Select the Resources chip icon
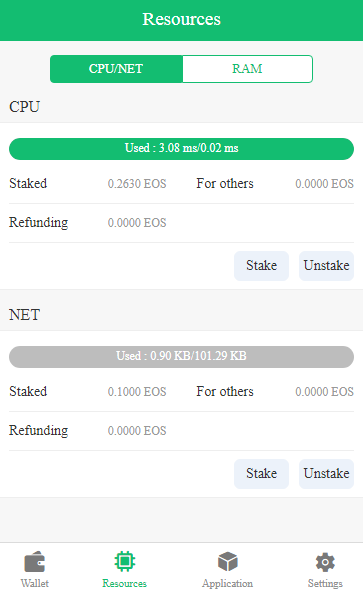 [x=124, y=561]
